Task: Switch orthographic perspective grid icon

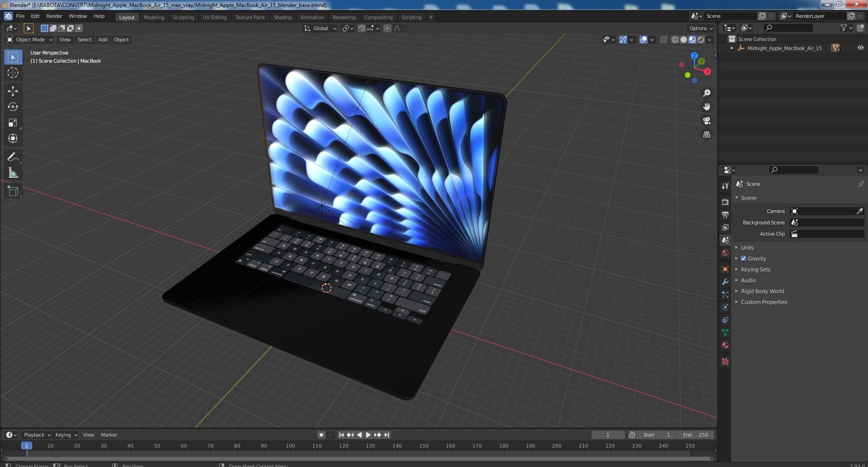Action: pos(707,134)
